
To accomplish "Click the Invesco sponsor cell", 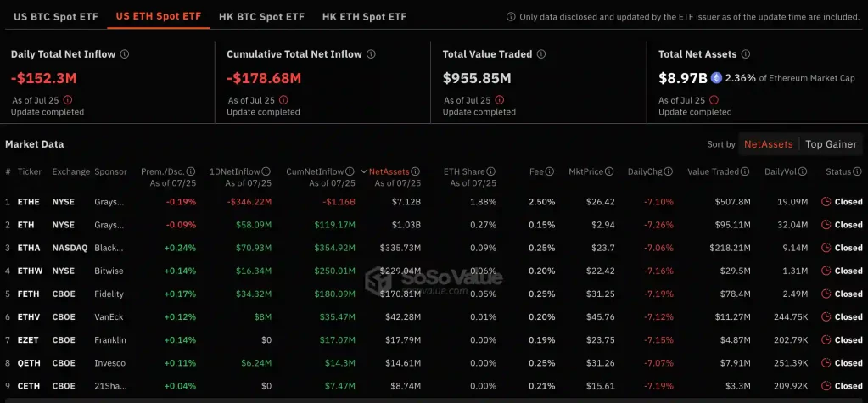I will [109, 363].
